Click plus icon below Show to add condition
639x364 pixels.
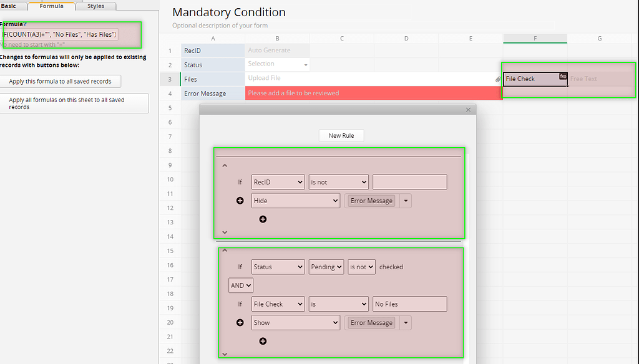pyautogui.click(x=263, y=341)
